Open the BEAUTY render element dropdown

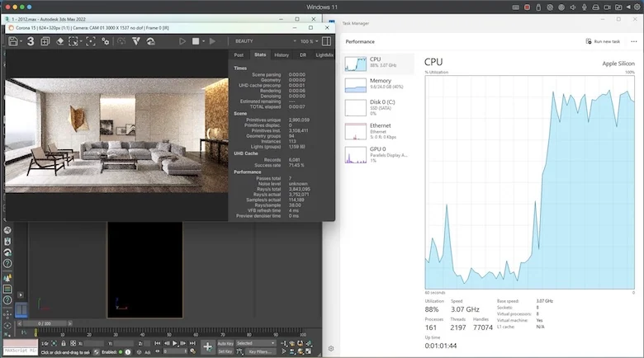(265, 41)
